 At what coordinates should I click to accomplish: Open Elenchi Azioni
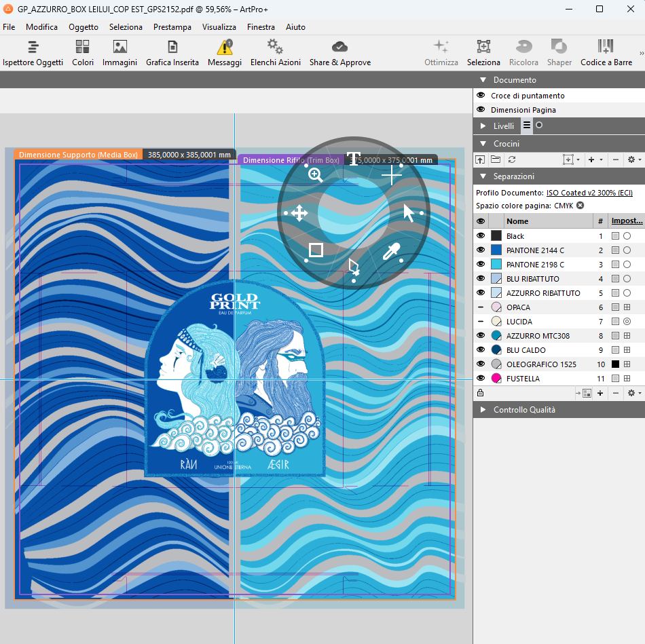pos(276,53)
